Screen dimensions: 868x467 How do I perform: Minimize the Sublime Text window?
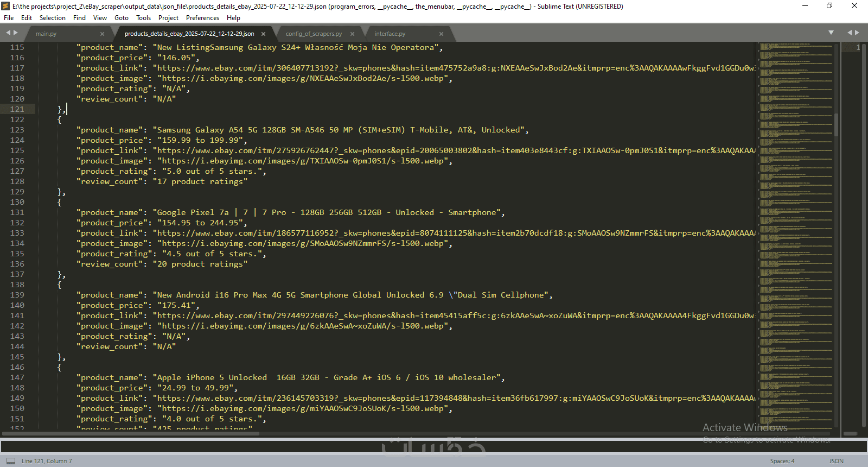805,6
